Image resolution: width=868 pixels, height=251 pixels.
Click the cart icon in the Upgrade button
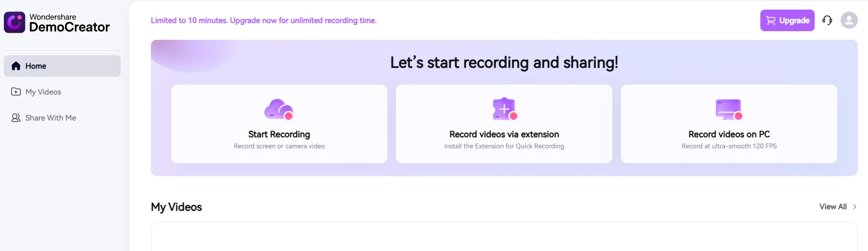tap(770, 20)
